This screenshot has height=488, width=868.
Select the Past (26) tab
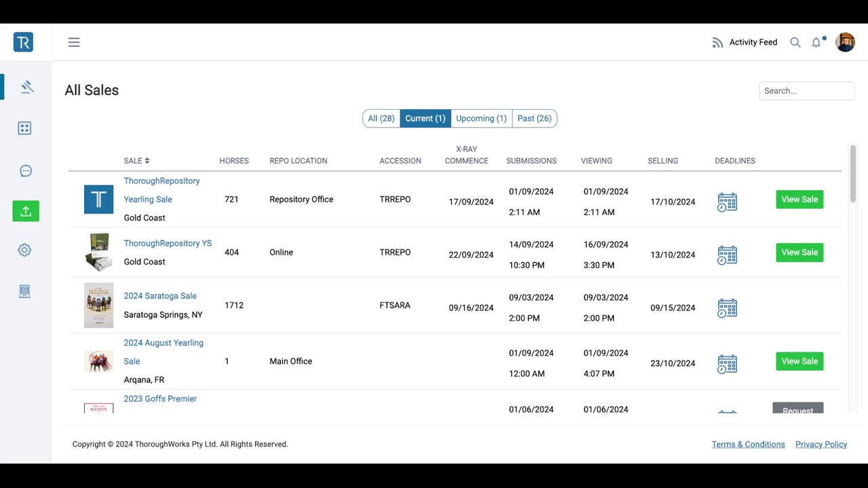point(534,119)
